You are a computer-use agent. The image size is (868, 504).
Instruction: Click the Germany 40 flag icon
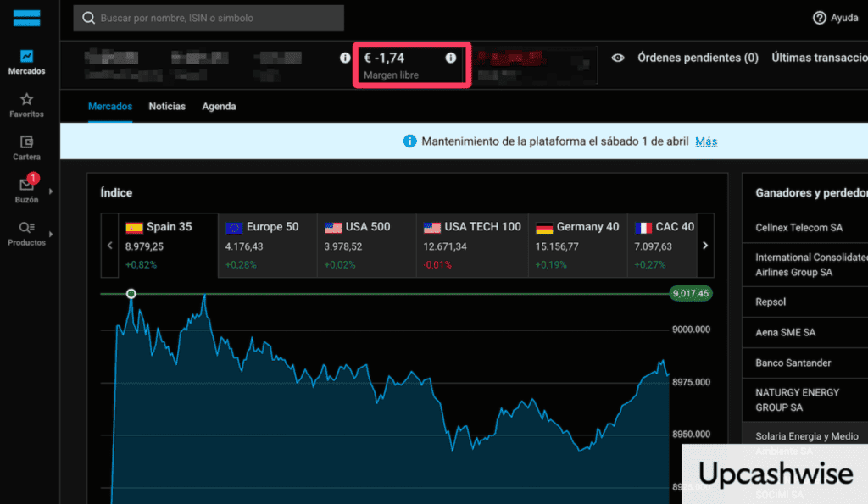pyautogui.click(x=544, y=227)
